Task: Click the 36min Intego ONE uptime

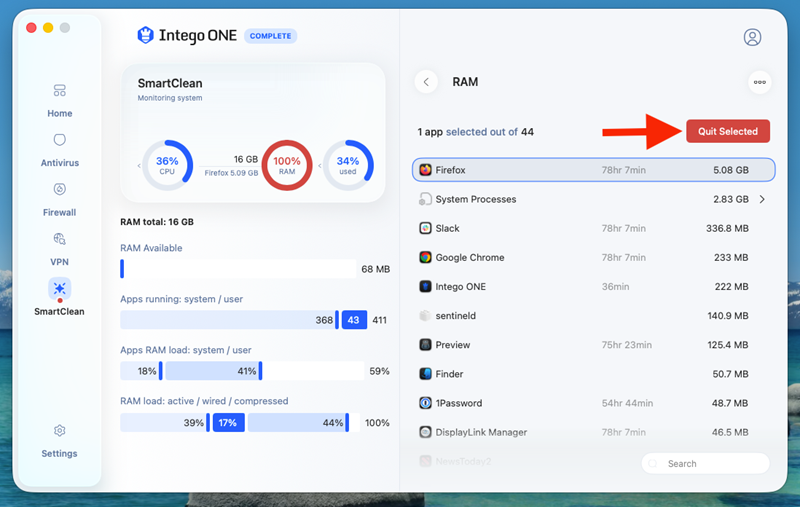Action: [615, 287]
